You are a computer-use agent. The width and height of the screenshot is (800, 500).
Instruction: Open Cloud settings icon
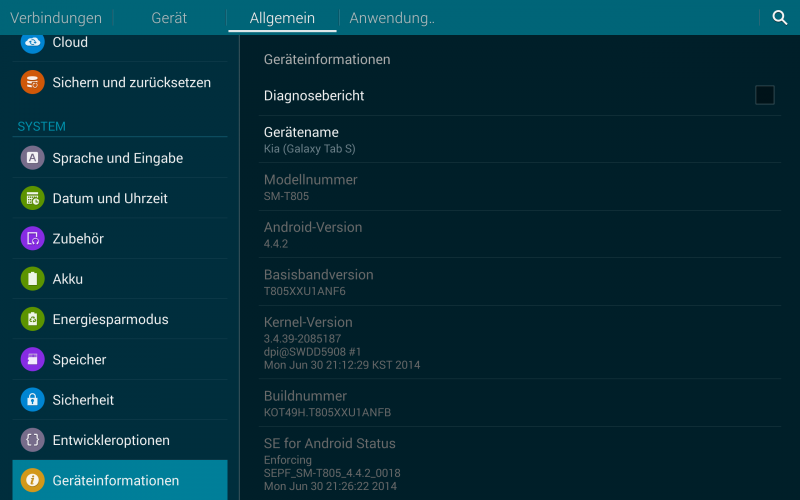coord(33,42)
